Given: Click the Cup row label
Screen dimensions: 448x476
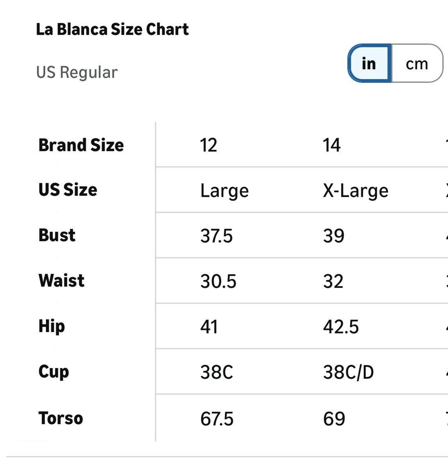Looking at the screenshot, I should click(54, 372).
